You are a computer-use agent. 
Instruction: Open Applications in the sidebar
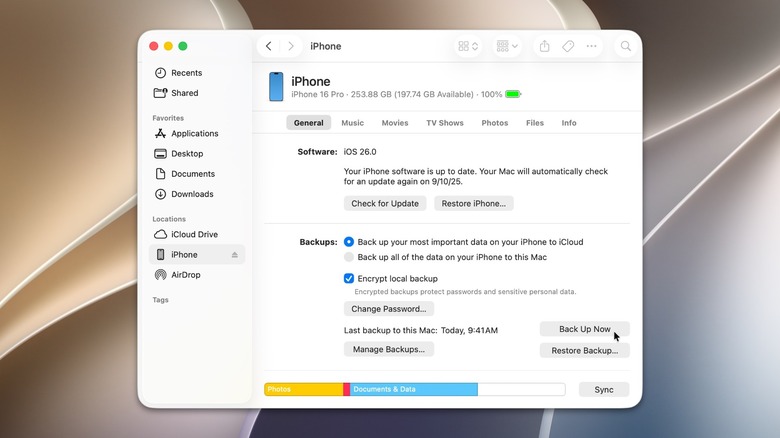pos(197,133)
